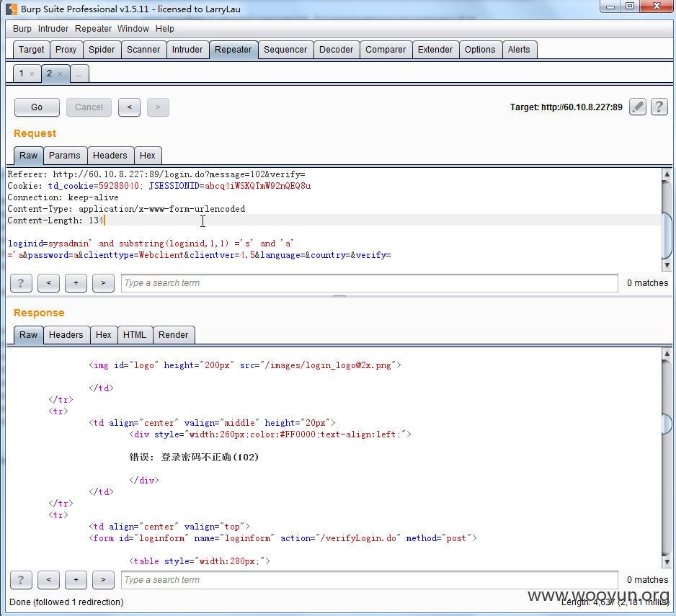
Task: Switch to the Sequencer tab
Action: pyautogui.click(x=285, y=50)
